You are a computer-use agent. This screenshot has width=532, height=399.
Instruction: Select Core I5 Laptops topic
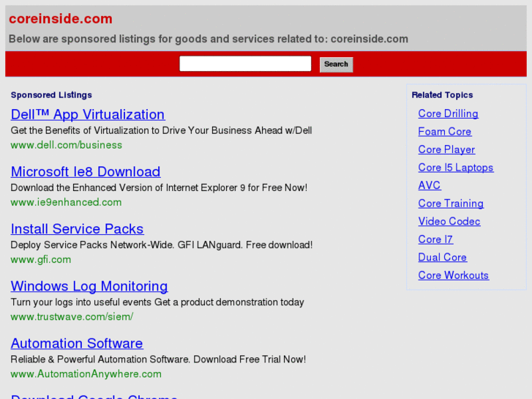coord(456,168)
